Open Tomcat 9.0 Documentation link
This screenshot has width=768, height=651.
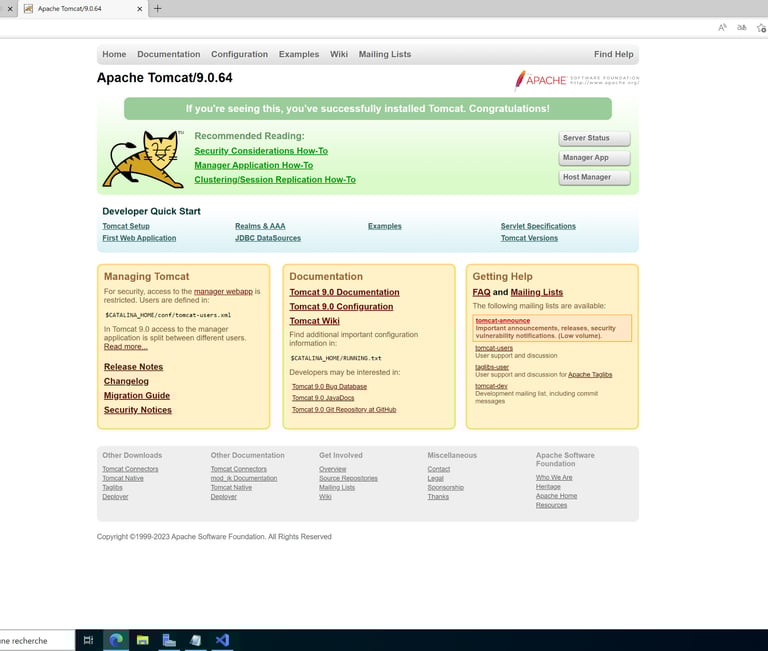tap(344, 292)
